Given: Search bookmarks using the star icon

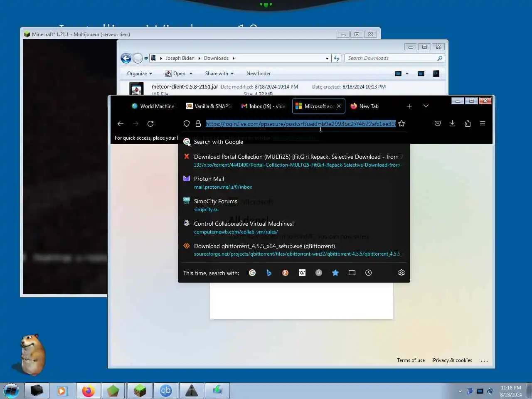Looking at the screenshot, I should tap(335, 273).
